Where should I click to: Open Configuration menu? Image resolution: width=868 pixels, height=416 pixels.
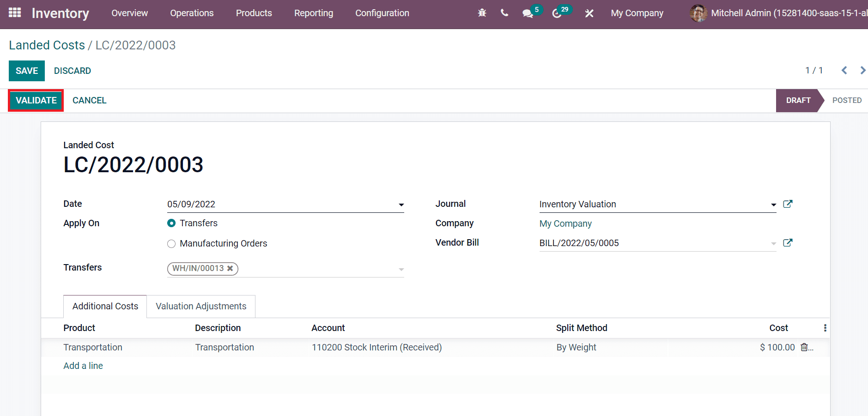382,13
